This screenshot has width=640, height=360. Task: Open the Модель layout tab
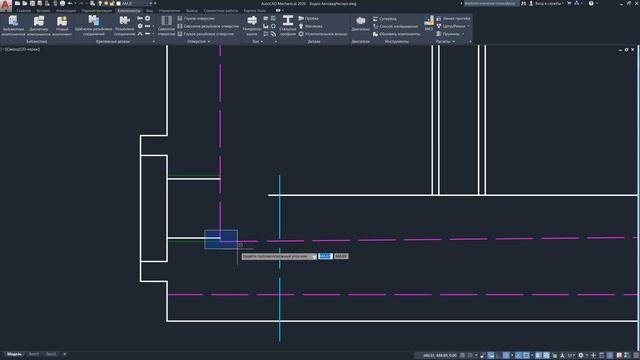click(14, 354)
